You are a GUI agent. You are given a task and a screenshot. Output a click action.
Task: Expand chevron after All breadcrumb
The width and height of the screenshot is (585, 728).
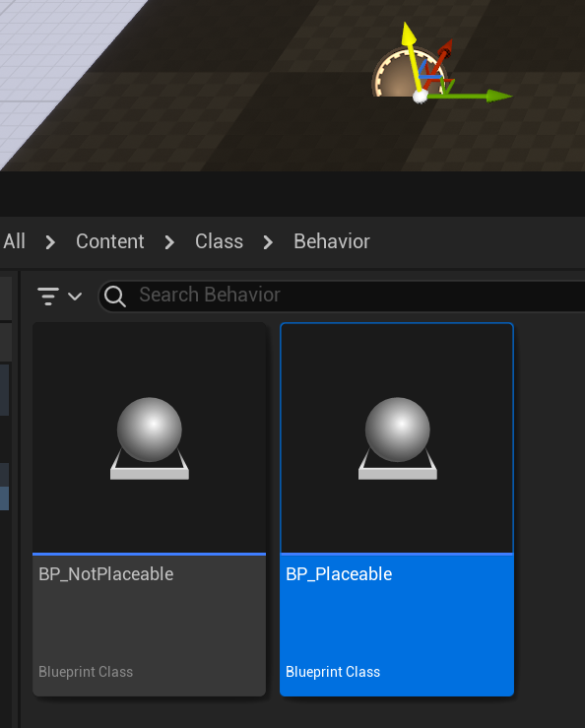click(x=50, y=242)
